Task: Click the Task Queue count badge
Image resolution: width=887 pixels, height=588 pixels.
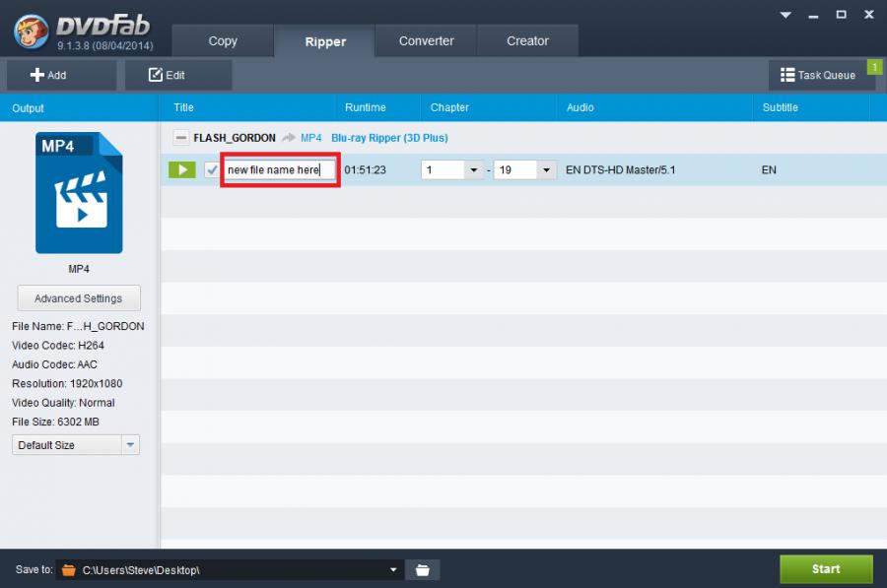Action: [874, 67]
